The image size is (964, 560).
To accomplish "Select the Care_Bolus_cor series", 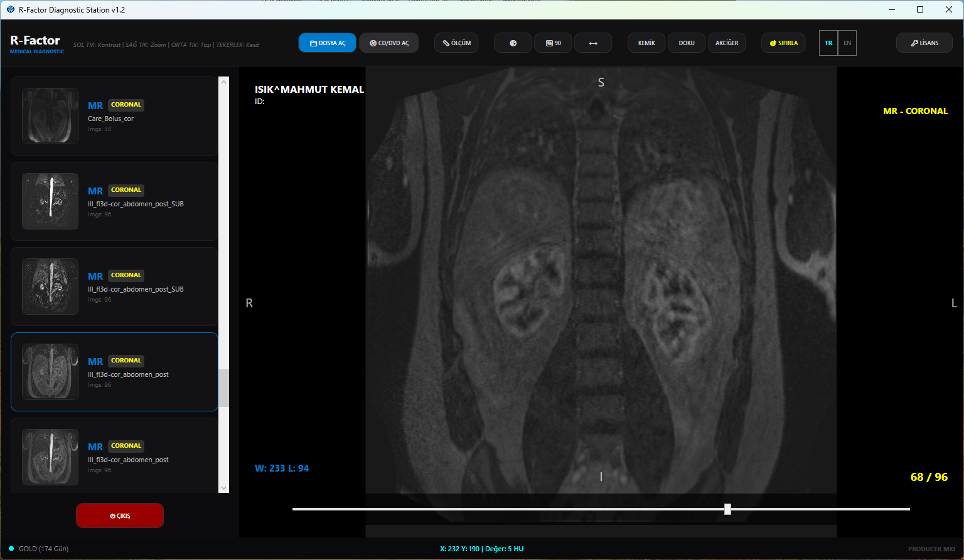I will click(x=114, y=116).
